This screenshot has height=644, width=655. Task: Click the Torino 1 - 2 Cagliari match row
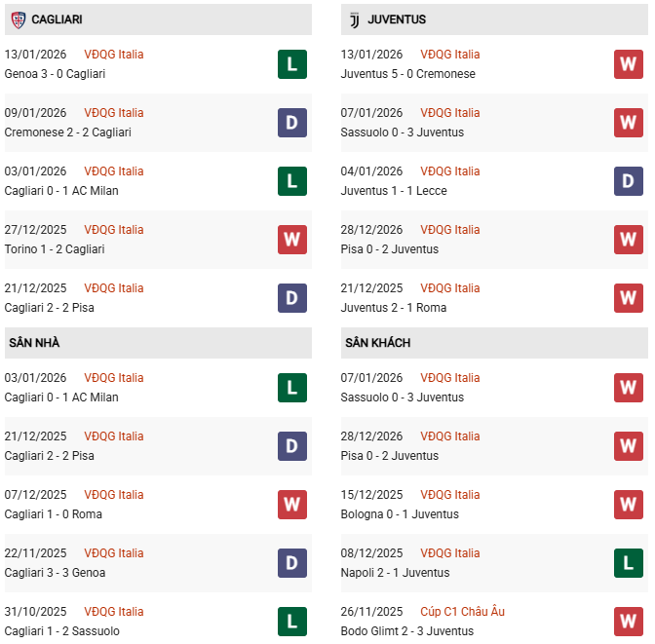[x=55, y=249]
